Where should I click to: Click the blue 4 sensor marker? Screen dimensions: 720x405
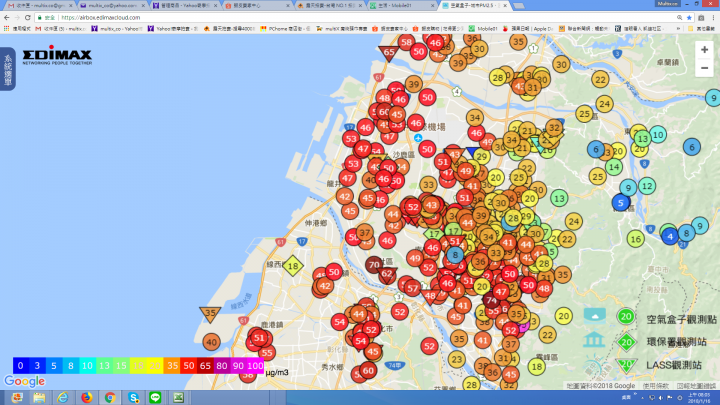tap(670, 236)
